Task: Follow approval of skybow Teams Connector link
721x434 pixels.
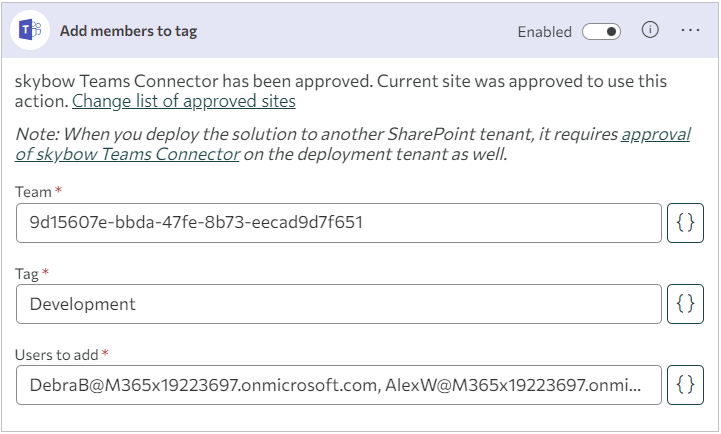Action: tap(353, 144)
